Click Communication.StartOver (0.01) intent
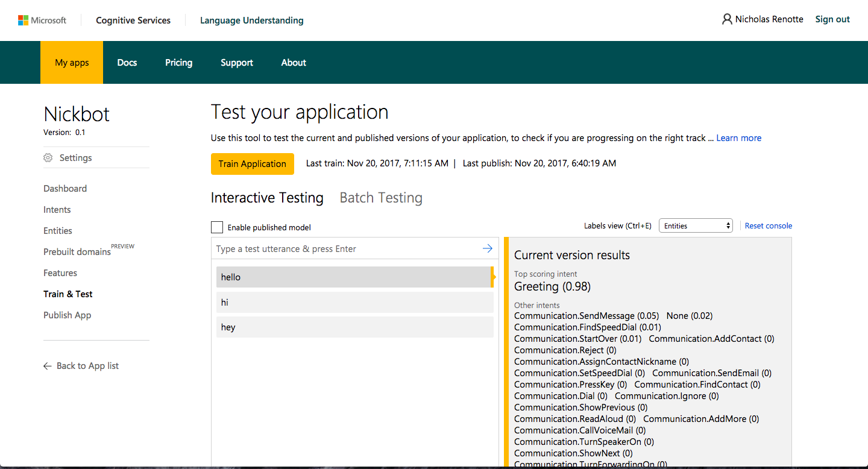 (x=577, y=339)
